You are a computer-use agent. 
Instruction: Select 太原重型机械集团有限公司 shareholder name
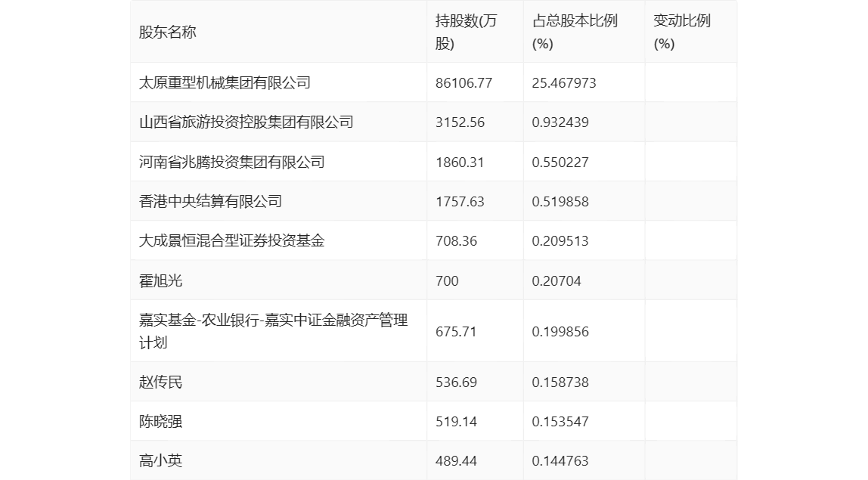(x=225, y=83)
